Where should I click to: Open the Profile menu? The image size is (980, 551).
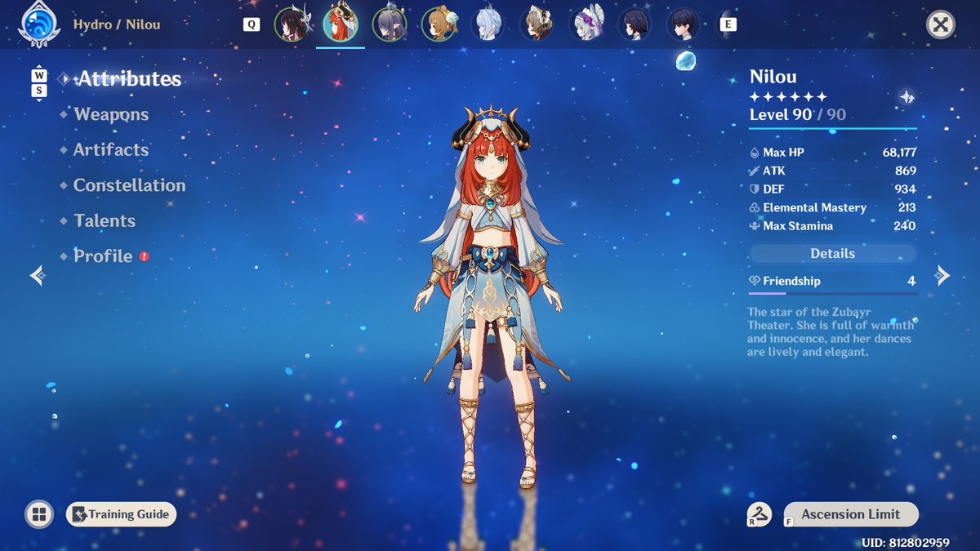[103, 256]
